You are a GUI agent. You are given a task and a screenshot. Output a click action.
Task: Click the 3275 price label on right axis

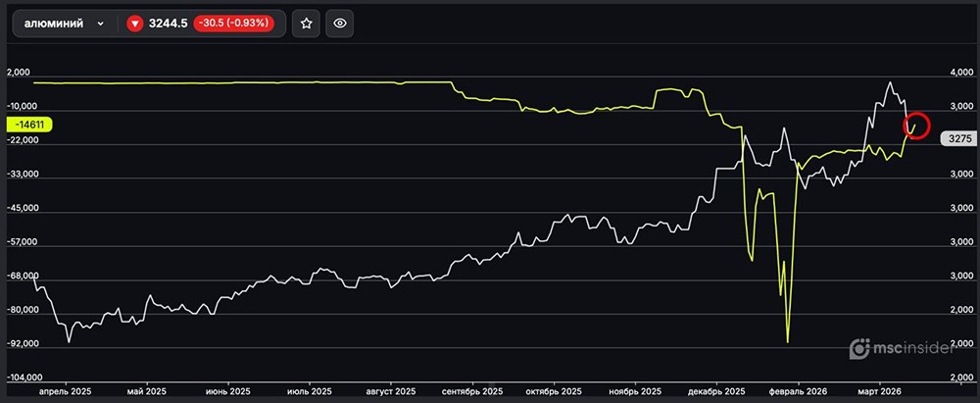pyautogui.click(x=958, y=139)
